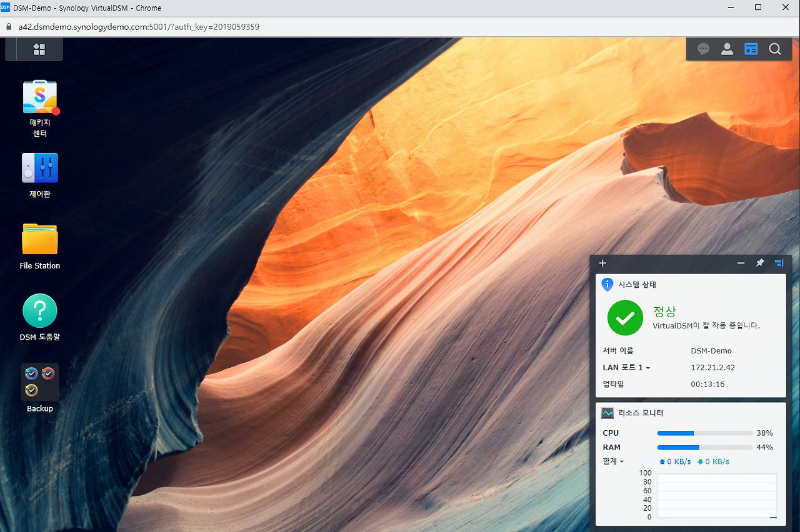800x532 pixels.
Task: Toggle the widgets panel icon in taskbar
Action: click(x=751, y=49)
